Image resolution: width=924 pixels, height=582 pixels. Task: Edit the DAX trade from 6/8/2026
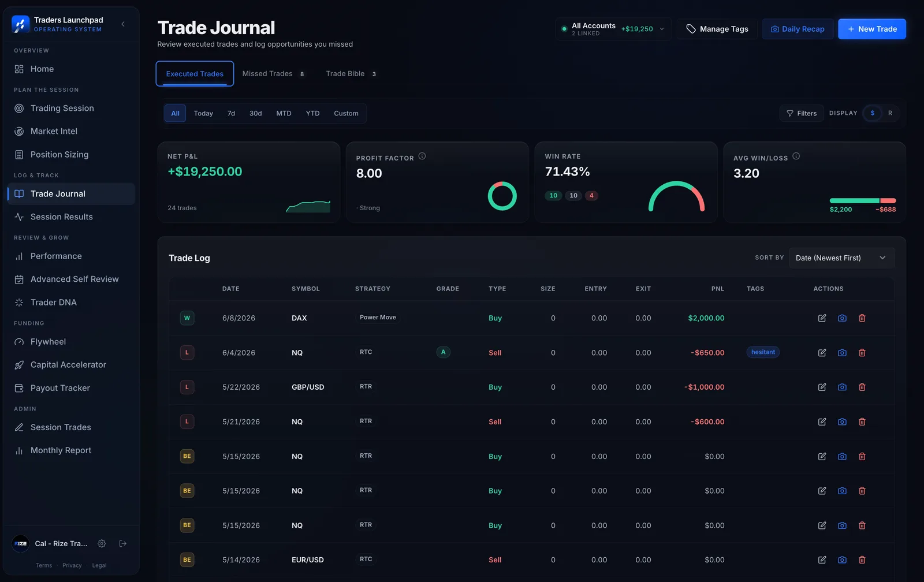pyautogui.click(x=822, y=318)
